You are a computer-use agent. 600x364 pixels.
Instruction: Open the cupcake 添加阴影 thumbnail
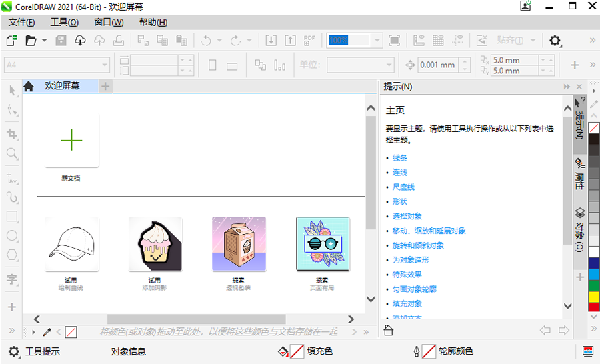click(x=155, y=244)
